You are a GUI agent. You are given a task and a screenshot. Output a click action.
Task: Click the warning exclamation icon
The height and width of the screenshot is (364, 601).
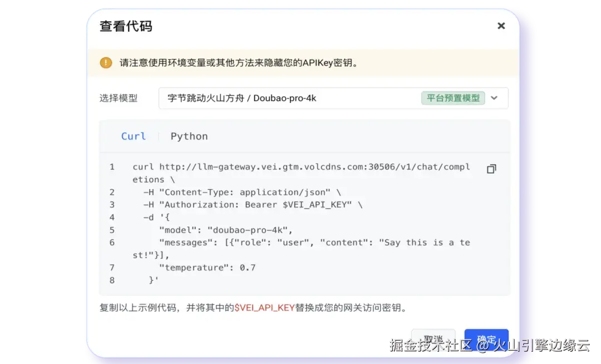click(105, 62)
